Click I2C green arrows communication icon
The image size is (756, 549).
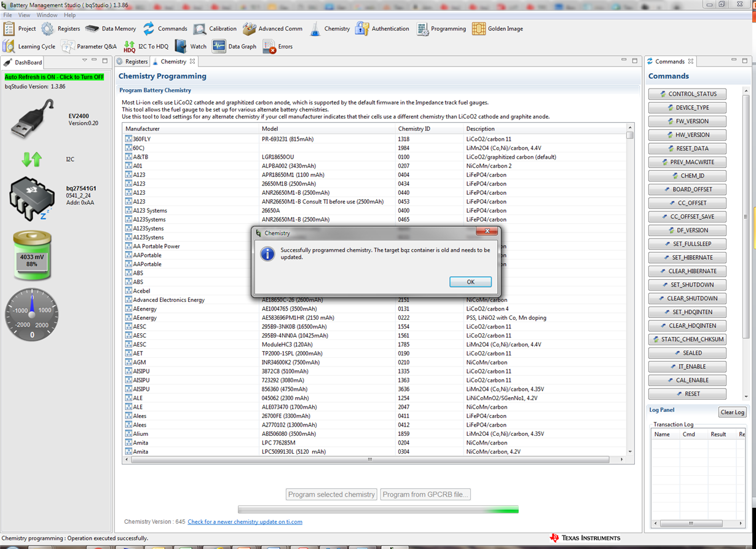[32, 159]
